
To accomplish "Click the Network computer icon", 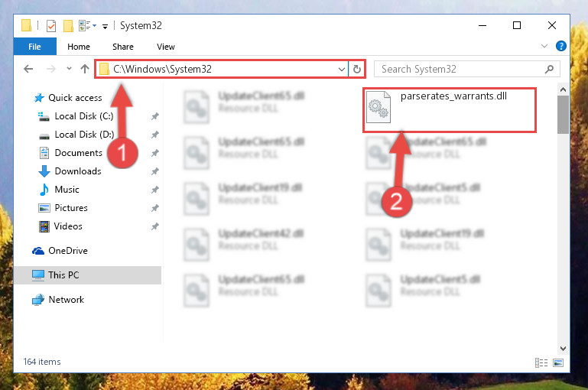I will pyautogui.click(x=38, y=300).
